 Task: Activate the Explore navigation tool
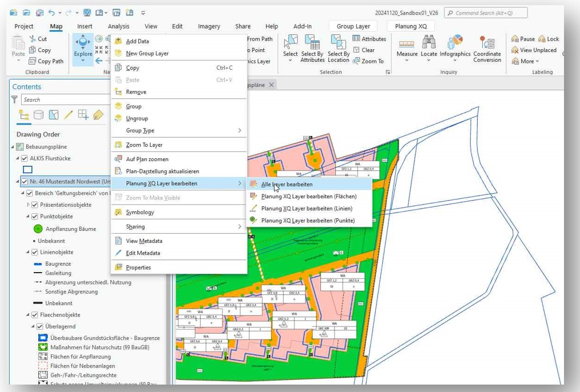coord(83,49)
